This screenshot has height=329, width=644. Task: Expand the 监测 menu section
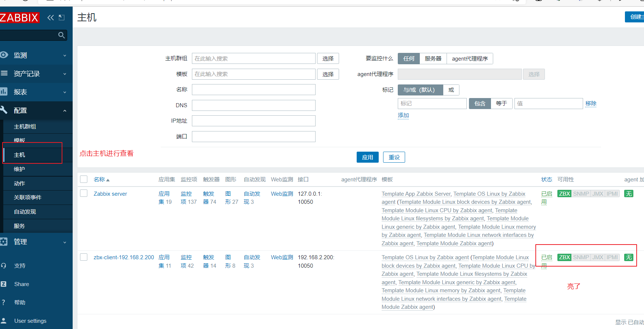36,55
